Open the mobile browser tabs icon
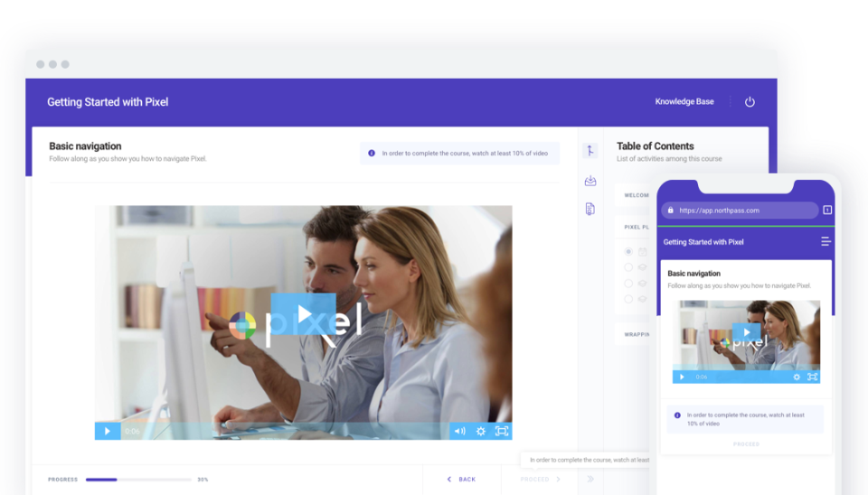Image resolution: width=868 pixels, height=495 pixels. tap(827, 210)
